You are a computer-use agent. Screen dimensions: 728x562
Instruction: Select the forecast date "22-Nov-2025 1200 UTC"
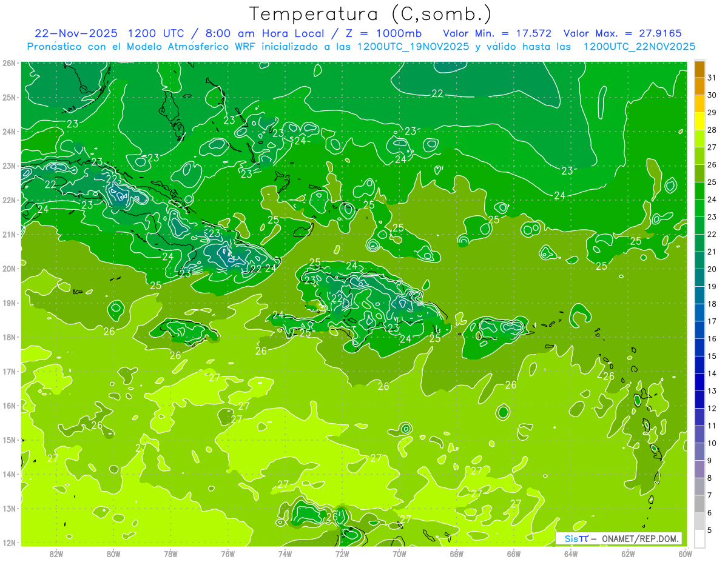tap(112, 33)
